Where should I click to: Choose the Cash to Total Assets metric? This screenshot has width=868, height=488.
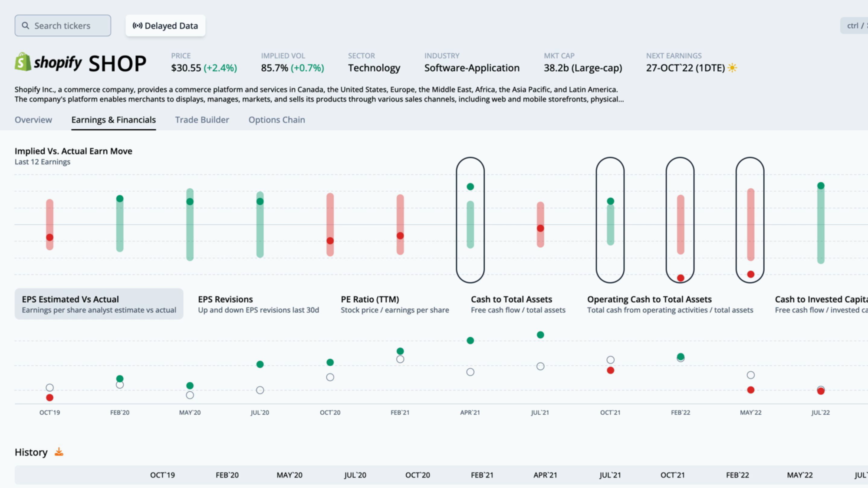[518, 304]
